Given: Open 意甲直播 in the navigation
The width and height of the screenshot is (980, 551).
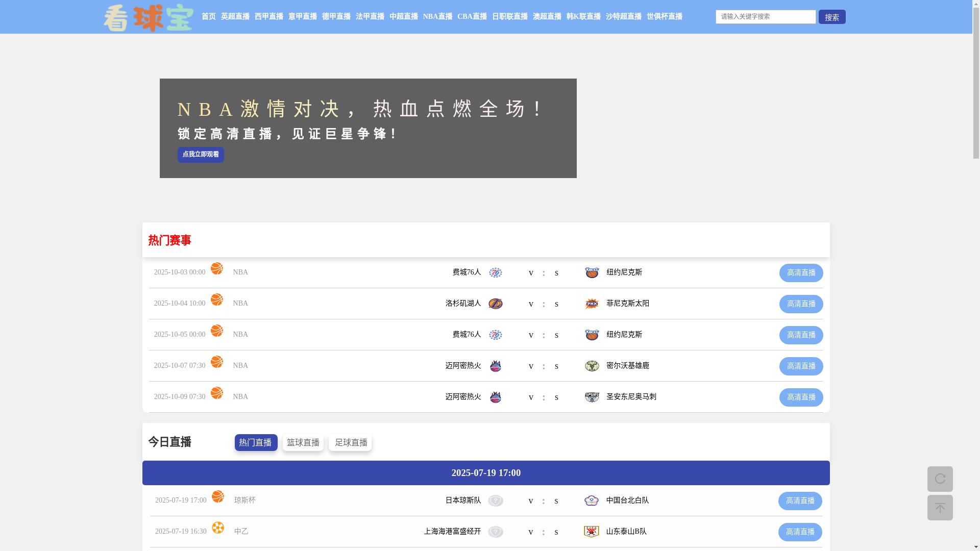Looking at the screenshot, I should (x=303, y=17).
